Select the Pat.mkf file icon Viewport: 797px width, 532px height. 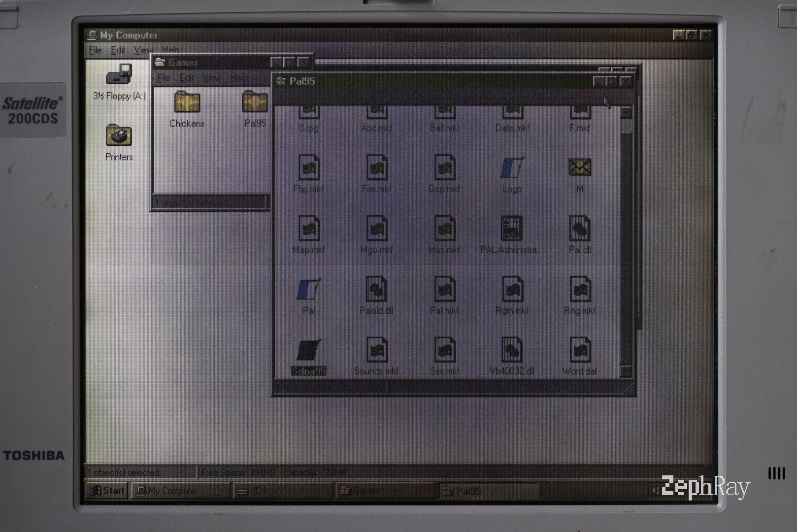[444, 289]
